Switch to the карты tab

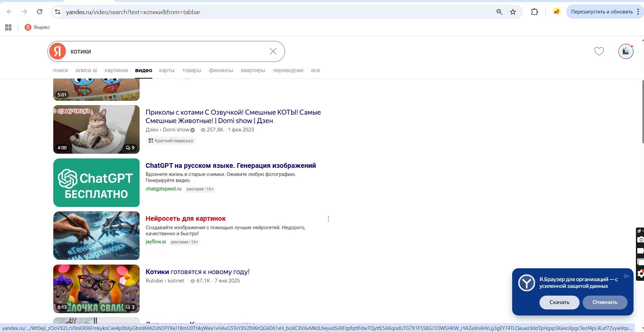[167, 70]
